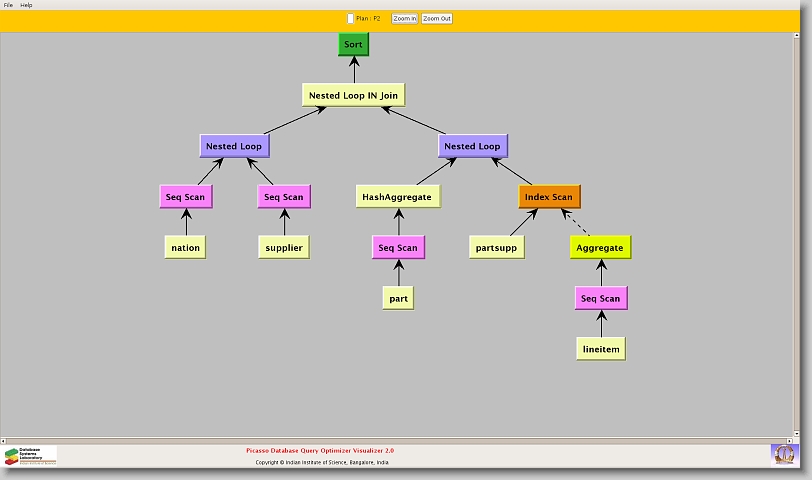Image resolution: width=812 pixels, height=480 pixels.
Task: Select the green Sort node
Action: [x=353, y=45]
